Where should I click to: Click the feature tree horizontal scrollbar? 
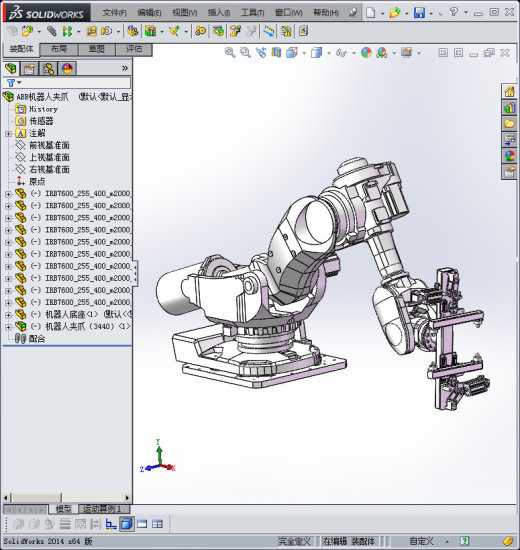67,497
